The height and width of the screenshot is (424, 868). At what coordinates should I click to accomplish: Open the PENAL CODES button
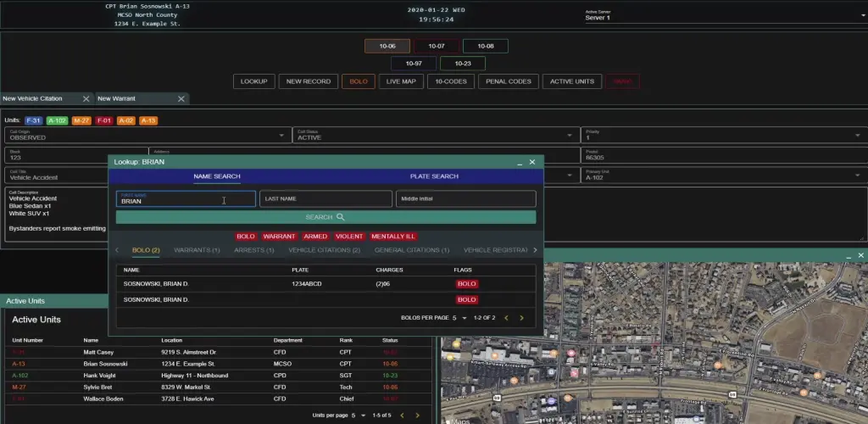tap(509, 81)
